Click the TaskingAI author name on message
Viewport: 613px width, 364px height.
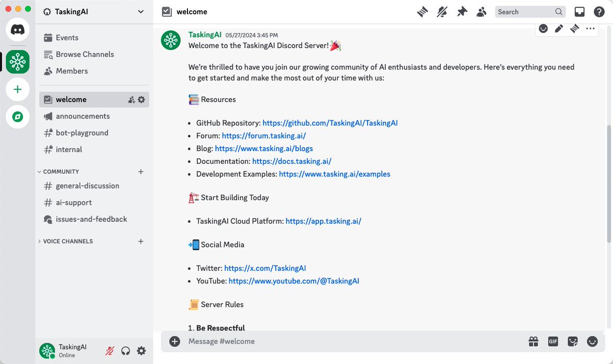(x=205, y=35)
